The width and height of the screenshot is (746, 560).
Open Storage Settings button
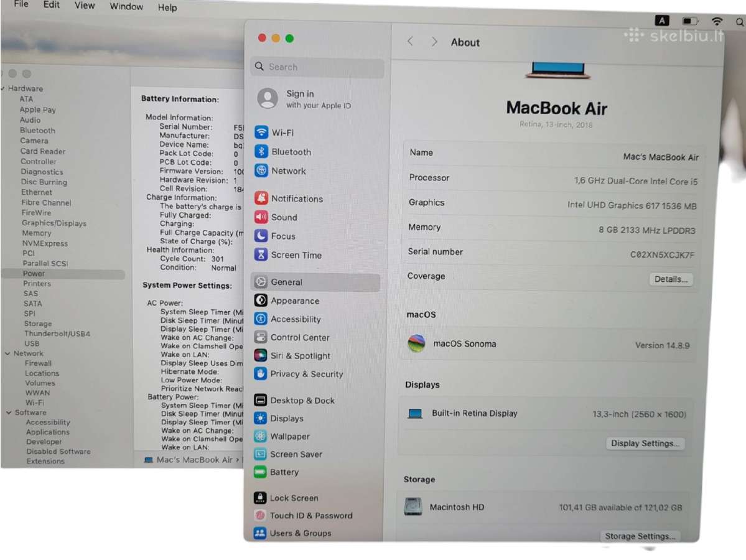point(640,536)
